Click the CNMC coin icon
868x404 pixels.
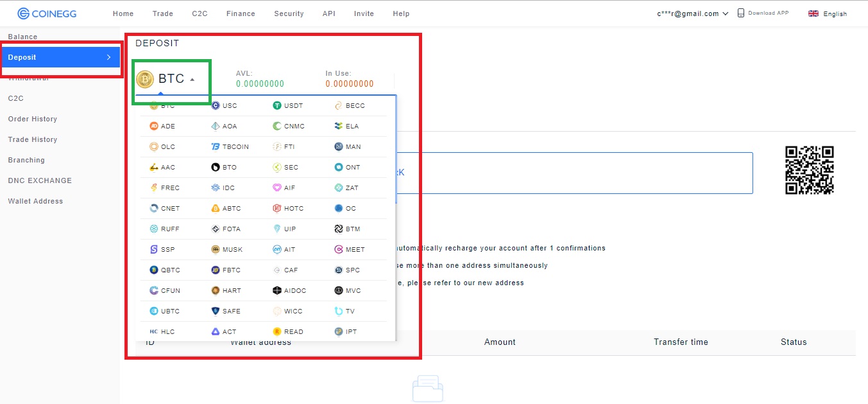pos(277,126)
